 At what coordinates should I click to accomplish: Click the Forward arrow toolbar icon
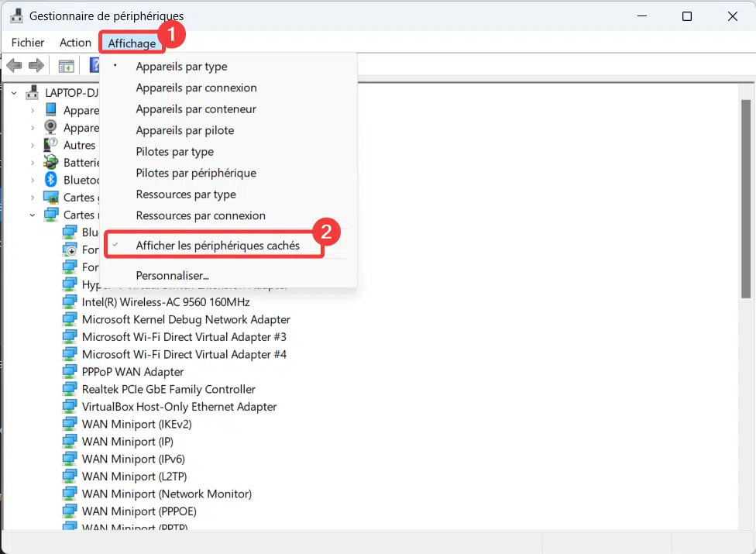pyautogui.click(x=36, y=65)
